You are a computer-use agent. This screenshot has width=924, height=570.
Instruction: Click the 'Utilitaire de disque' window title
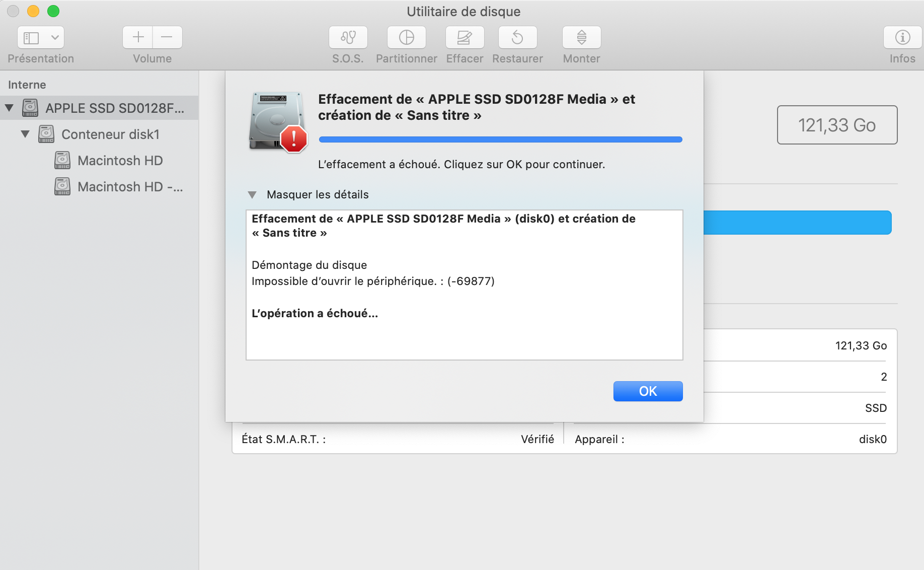pyautogui.click(x=464, y=12)
